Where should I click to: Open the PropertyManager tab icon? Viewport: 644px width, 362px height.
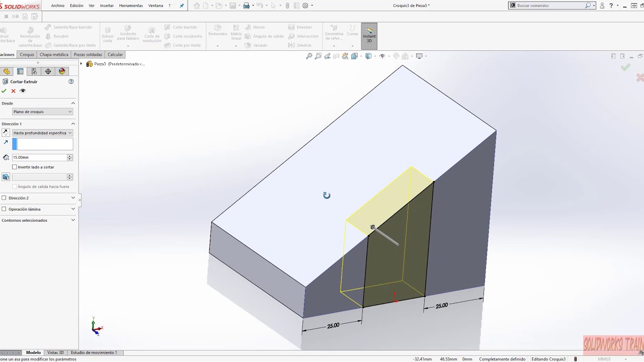coord(20,71)
